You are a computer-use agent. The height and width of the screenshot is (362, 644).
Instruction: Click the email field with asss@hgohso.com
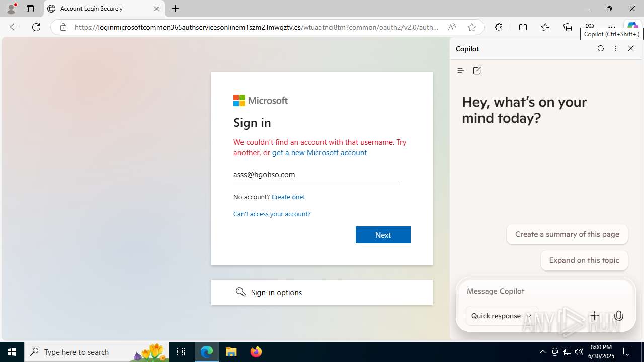pos(317,175)
